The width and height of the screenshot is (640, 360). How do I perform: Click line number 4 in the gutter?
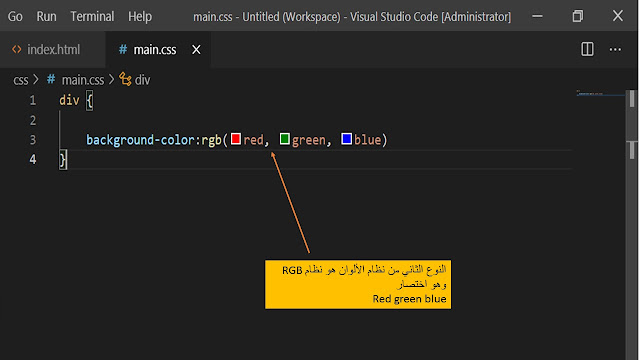(x=33, y=160)
